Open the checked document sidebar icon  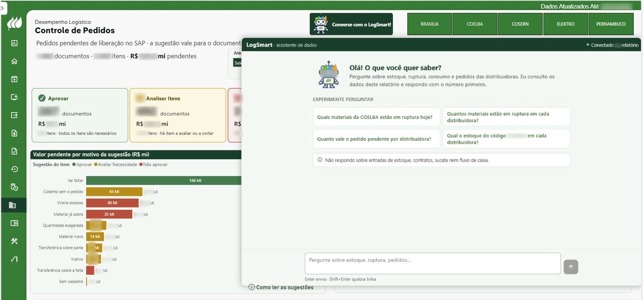coord(14,151)
